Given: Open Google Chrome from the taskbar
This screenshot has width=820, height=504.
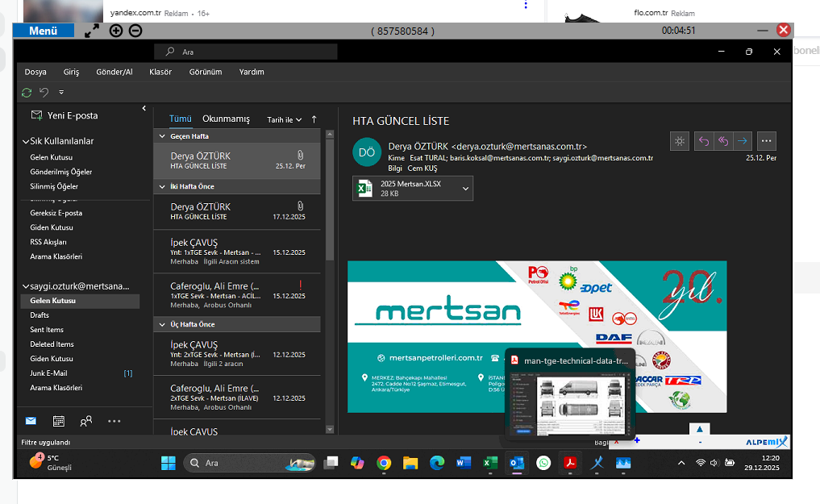Looking at the screenshot, I should point(384,463).
